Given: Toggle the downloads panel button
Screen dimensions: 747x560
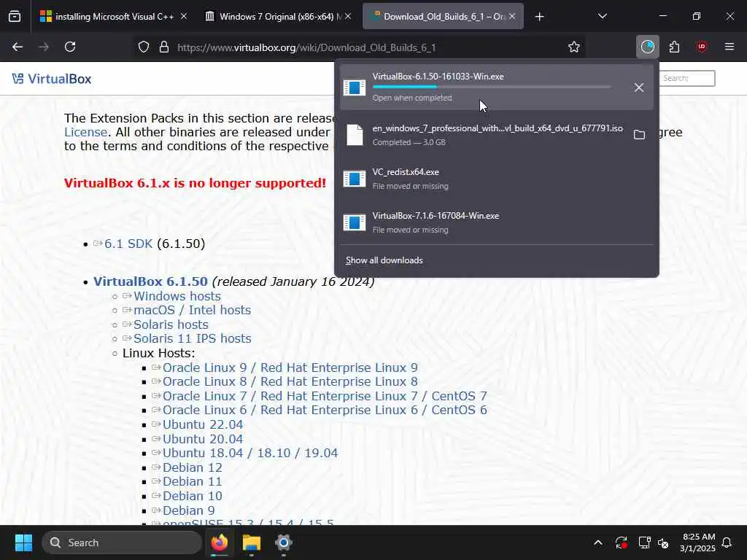Looking at the screenshot, I should click(648, 47).
